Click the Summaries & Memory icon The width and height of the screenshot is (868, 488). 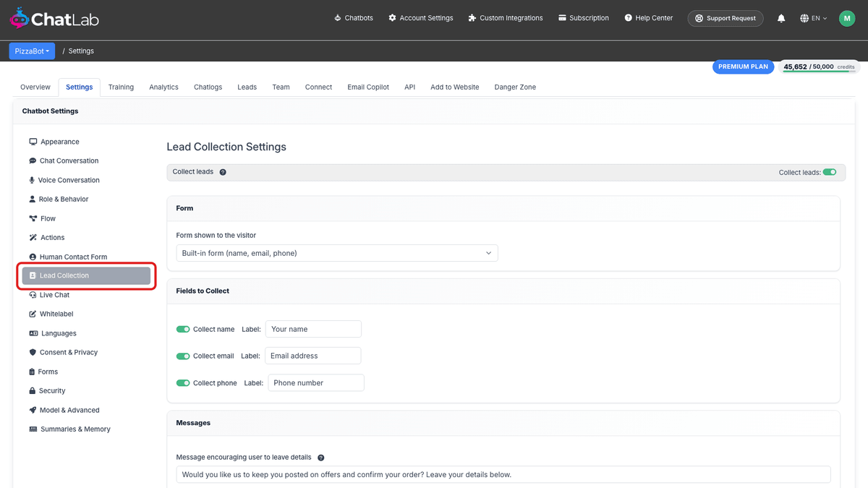(x=33, y=429)
